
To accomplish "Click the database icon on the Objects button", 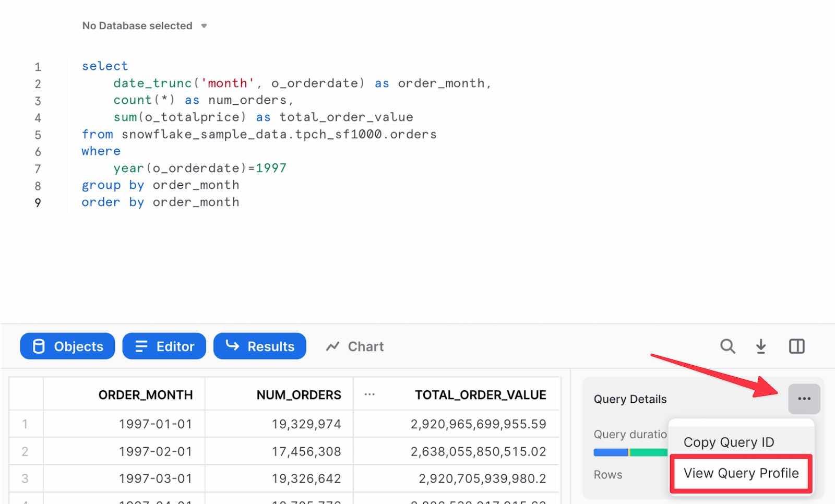I will (x=39, y=346).
